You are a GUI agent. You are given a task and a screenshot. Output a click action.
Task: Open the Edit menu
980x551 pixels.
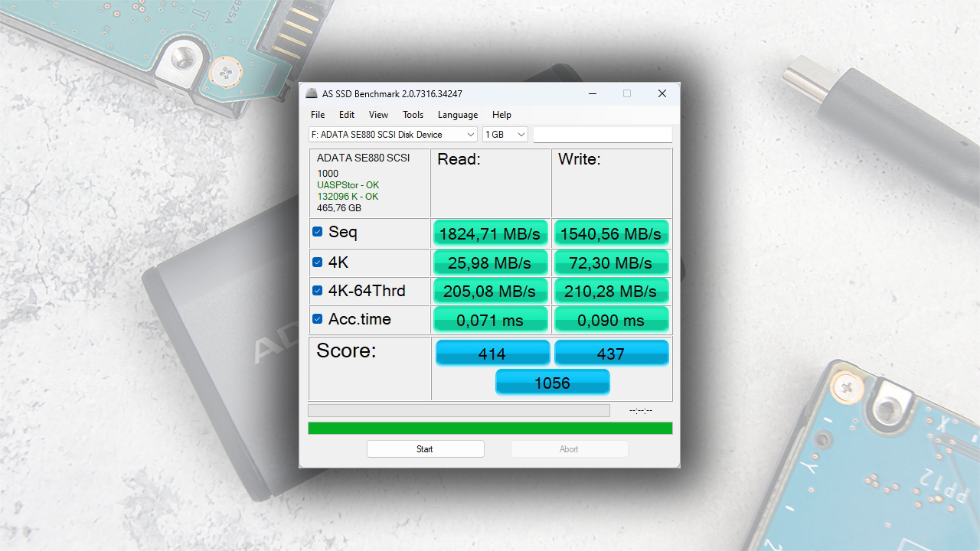347,115
